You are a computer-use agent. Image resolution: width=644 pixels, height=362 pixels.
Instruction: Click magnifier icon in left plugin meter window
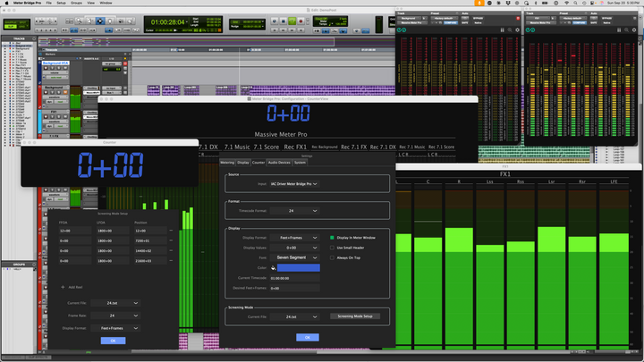tap(510, 30)
